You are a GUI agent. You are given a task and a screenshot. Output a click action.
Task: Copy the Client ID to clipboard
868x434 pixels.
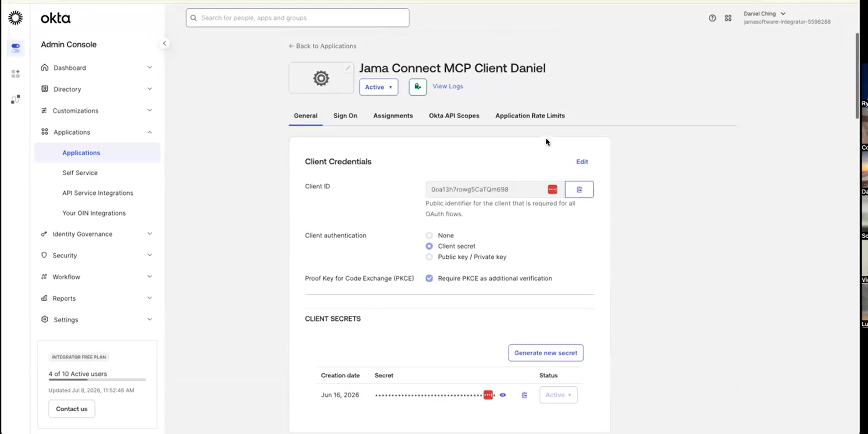click(x=579, y=189)
